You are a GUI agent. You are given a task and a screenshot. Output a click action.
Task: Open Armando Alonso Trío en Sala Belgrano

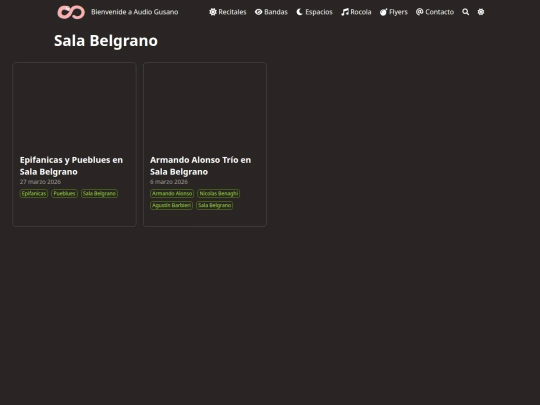pyautogui.click(x=200, y=166)
